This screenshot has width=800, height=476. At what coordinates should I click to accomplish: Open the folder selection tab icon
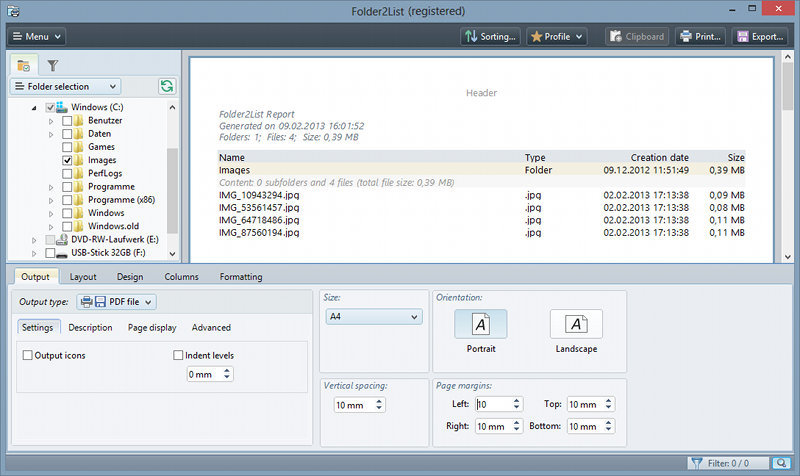point(23,65)
